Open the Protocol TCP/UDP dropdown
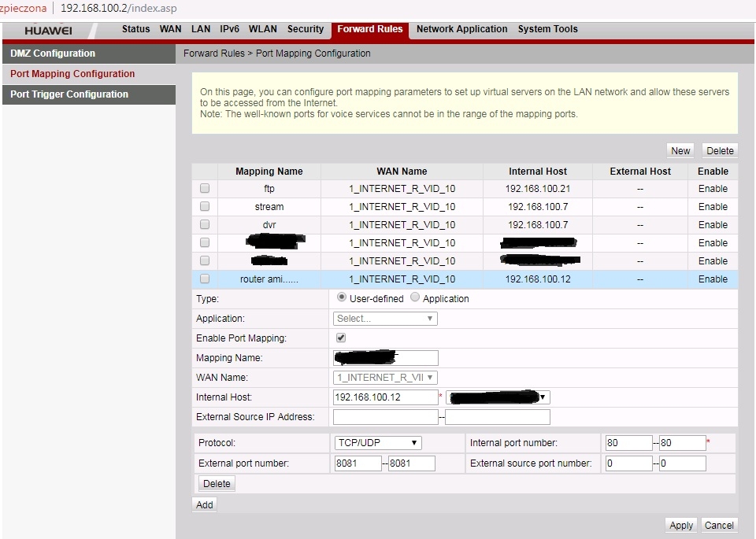Viewport: 756px width, 539px height. pos(378,443)
